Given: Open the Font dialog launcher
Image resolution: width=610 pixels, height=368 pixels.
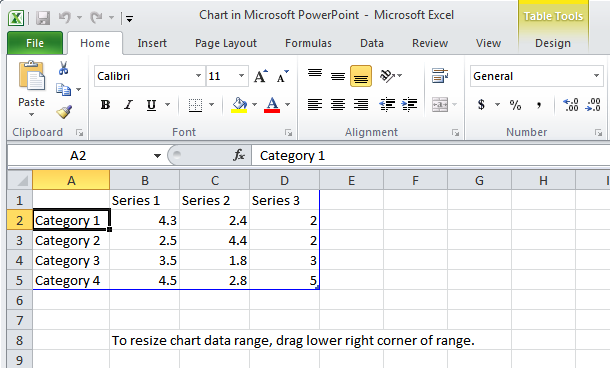Looking at the screenshot, I should click(x=288, y=133).
